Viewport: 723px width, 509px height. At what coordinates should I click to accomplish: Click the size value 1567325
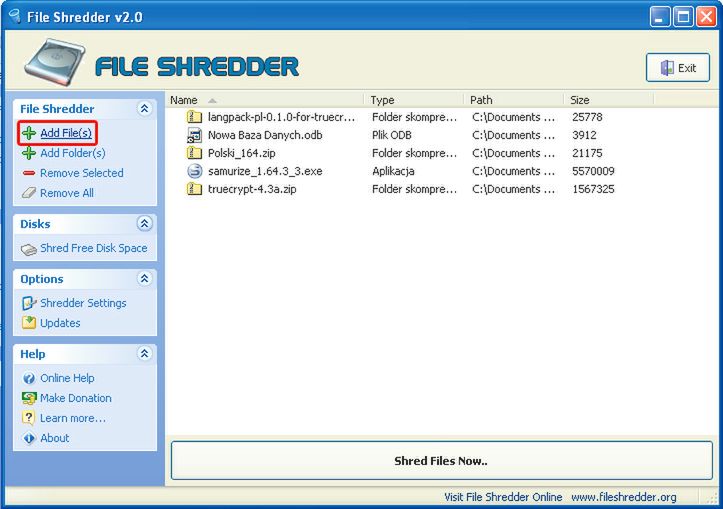coord(593,189)
